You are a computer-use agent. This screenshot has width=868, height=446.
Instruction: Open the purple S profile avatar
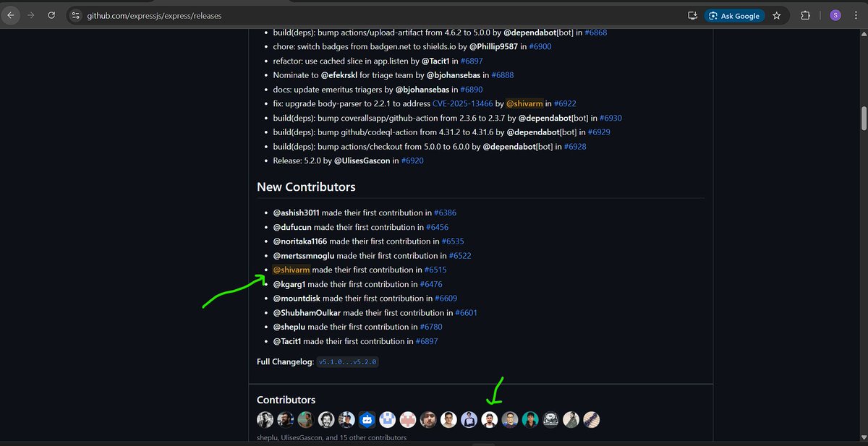(835, 15)
